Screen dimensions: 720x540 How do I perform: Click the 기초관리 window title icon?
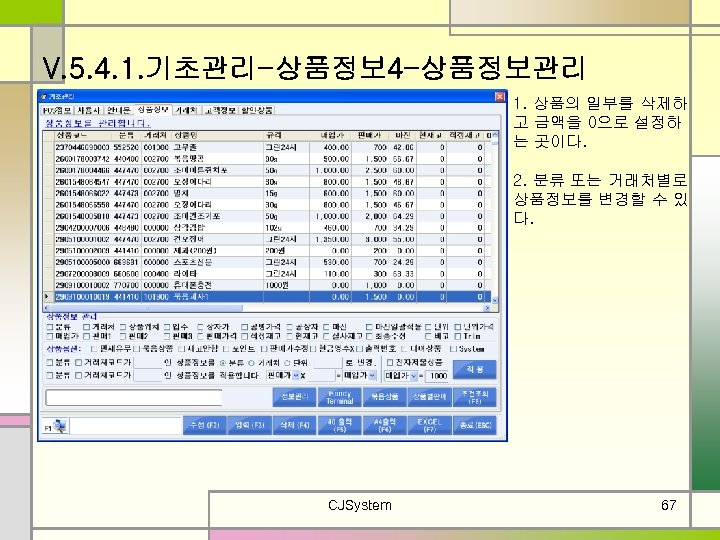44,96
